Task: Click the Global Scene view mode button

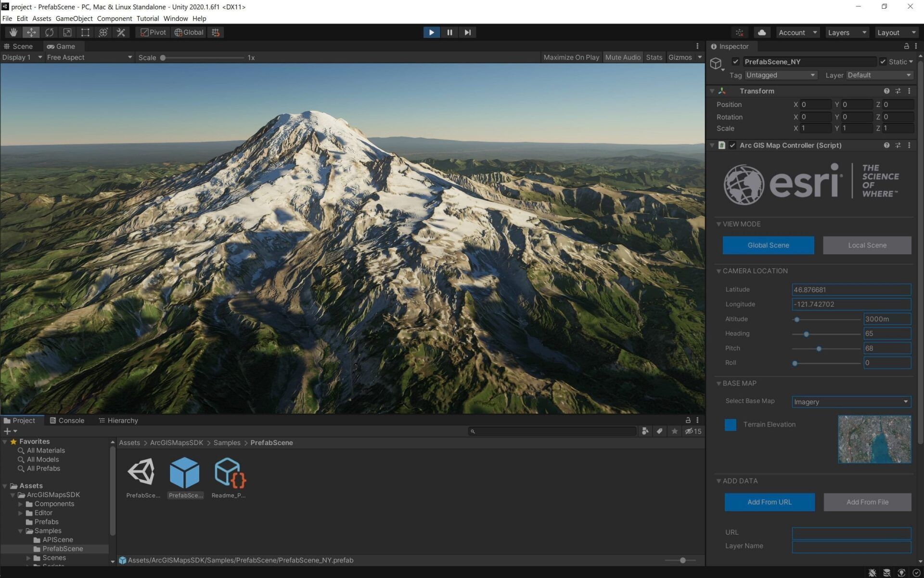Action: [768, 245]
